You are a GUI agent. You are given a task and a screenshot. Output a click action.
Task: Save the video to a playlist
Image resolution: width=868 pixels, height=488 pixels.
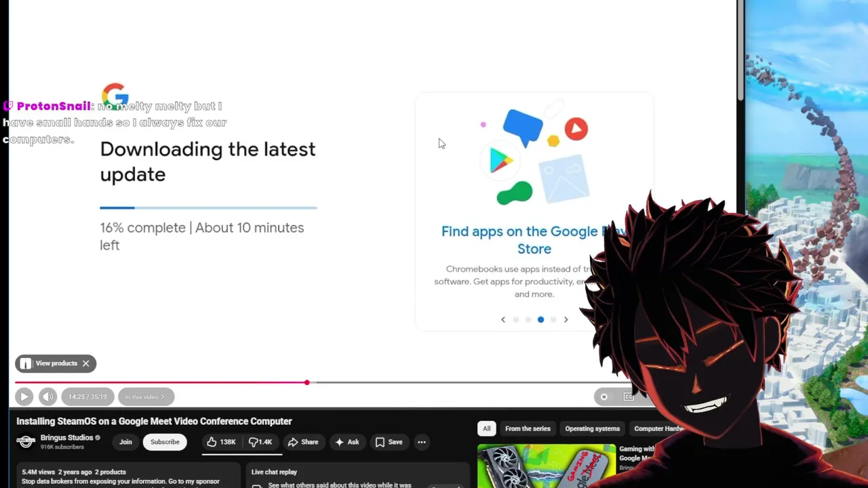point(389,442)
